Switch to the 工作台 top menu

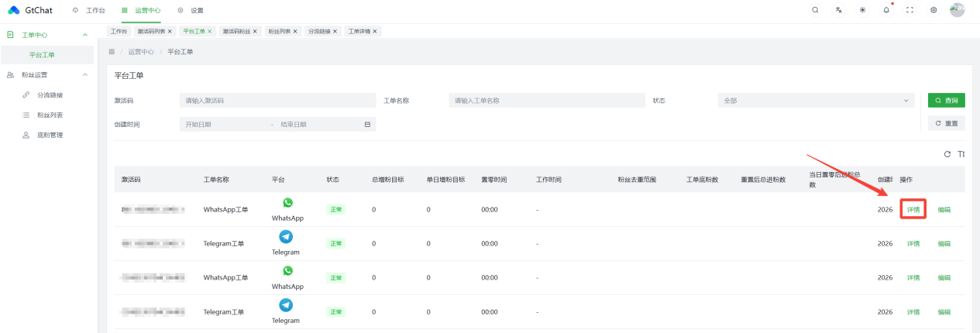pyautogui.click(x=91, y=10)
